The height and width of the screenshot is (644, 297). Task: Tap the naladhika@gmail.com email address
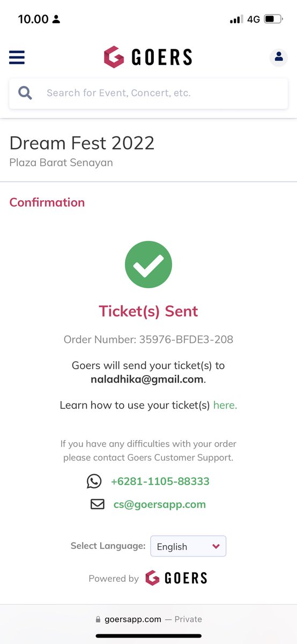click(x=147, y=379)
